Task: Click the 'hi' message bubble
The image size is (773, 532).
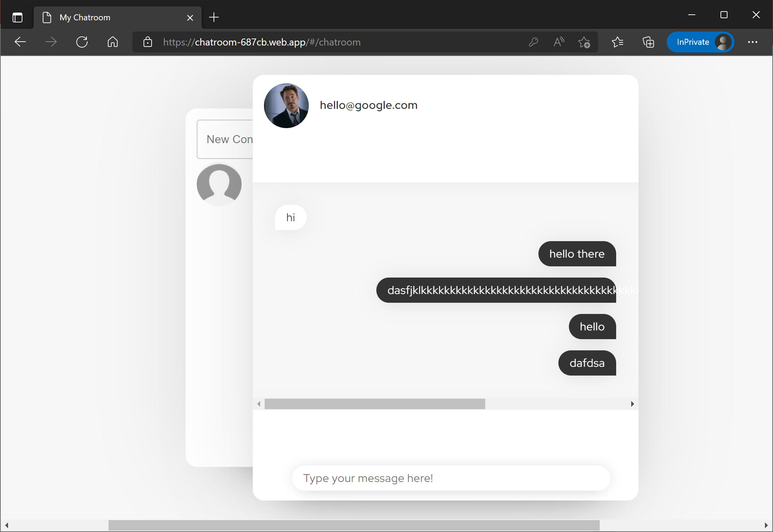Action: pyautogui.click(x=291, y=217)
